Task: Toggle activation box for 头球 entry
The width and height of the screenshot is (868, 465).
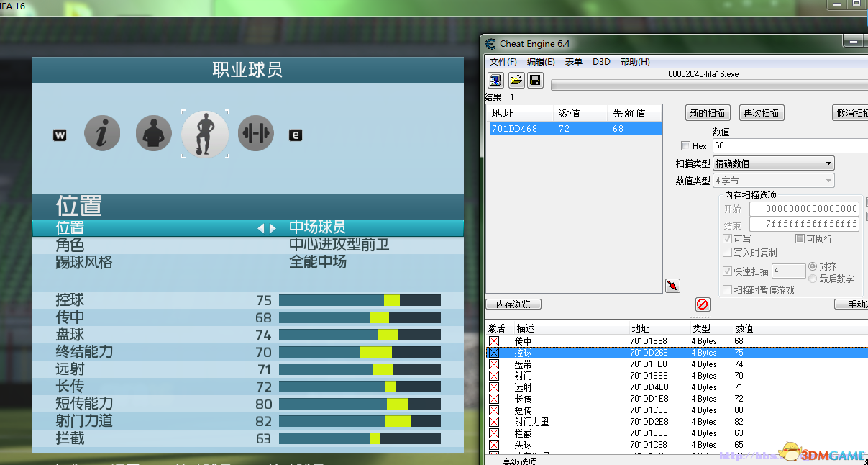Action: (x=494, y=445)
